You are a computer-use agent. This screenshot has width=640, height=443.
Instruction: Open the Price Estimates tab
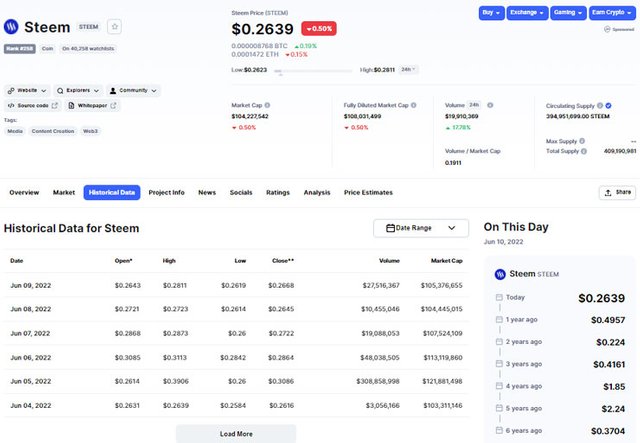click(368, 192)
